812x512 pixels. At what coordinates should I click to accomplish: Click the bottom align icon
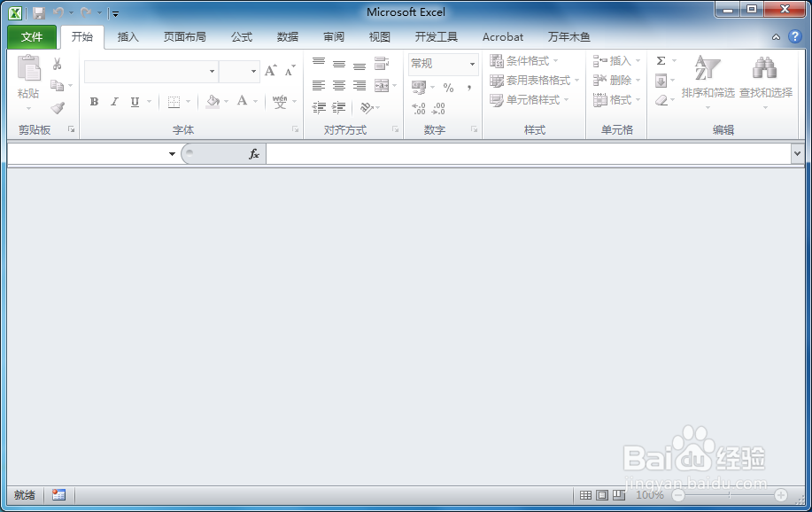point(359,65)
